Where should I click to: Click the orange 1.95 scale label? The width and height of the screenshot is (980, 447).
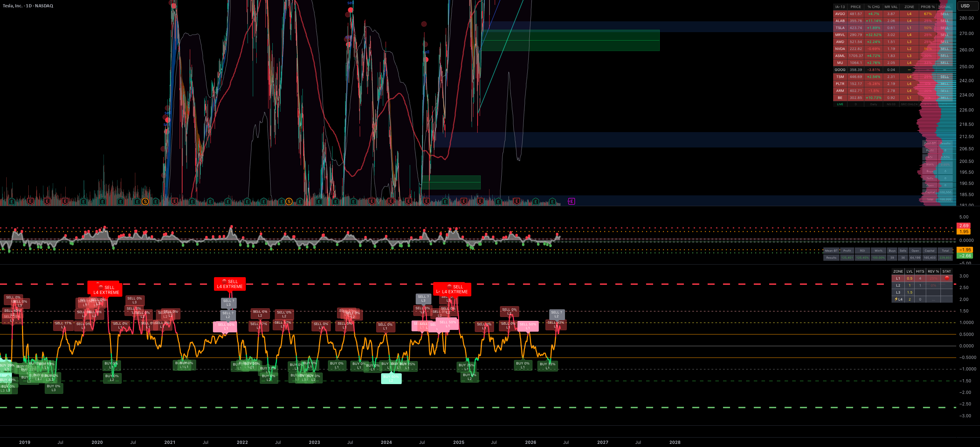964,231
